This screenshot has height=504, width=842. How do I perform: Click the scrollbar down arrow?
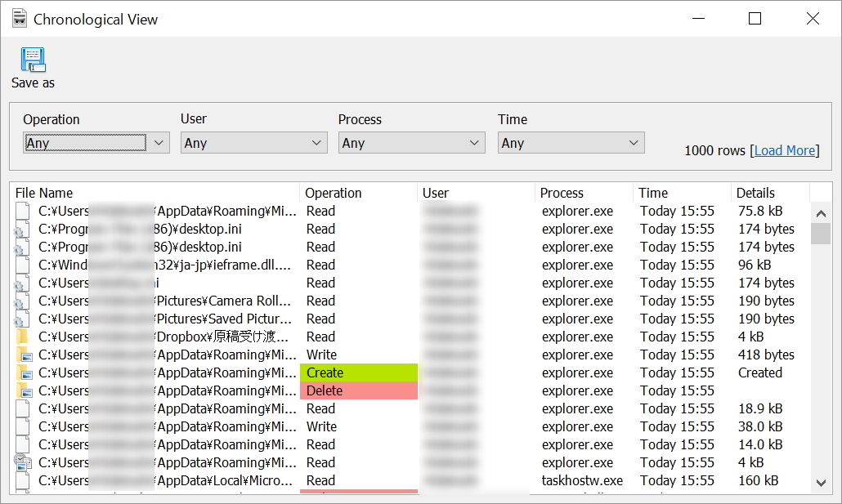click(822, 483)
